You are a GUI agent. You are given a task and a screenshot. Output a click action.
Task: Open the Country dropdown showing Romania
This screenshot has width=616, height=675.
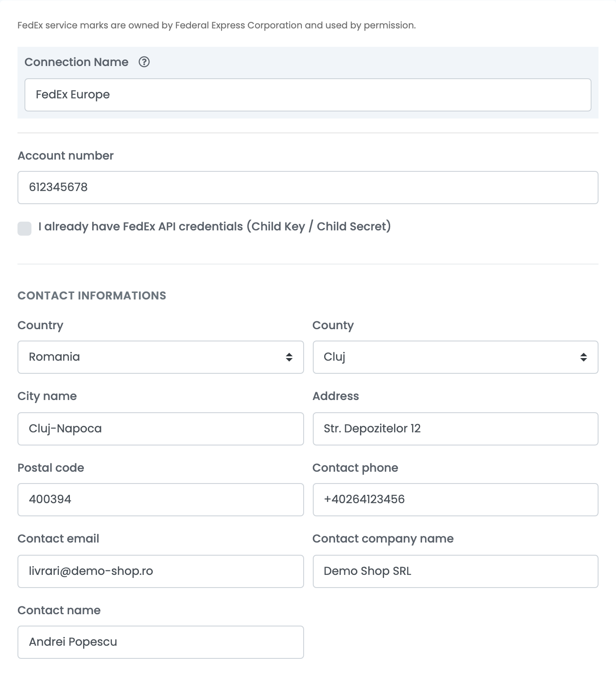(x=161, y=357)
